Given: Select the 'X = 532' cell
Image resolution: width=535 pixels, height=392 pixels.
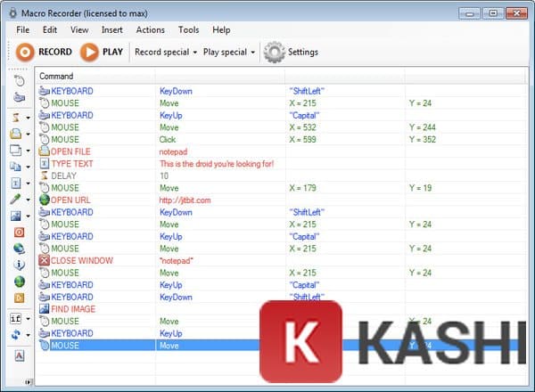Looking at the screenshot, I should 302,127.
